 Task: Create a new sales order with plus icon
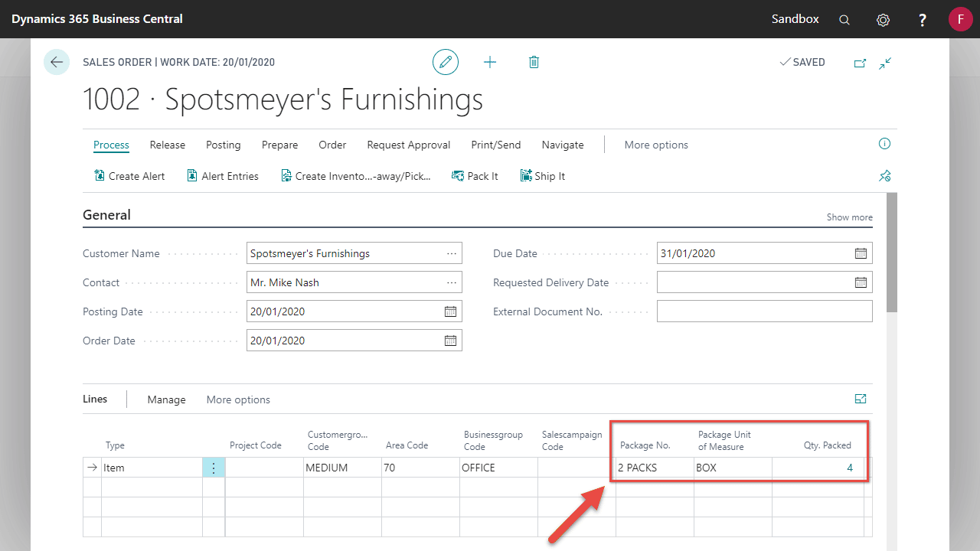point(490,62)
